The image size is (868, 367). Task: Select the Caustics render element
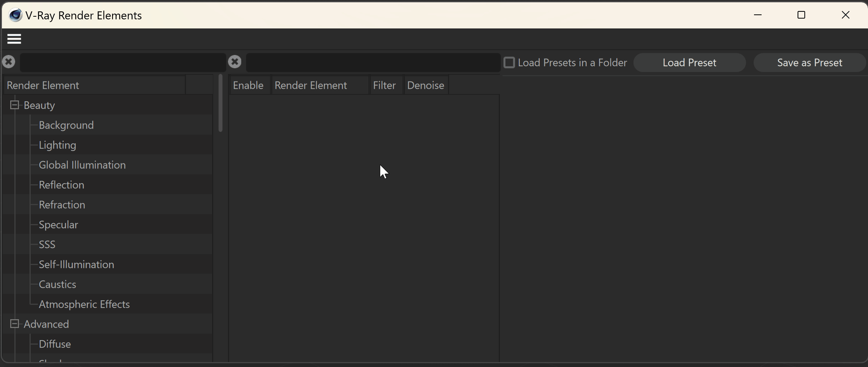click(x=57, y=284)
